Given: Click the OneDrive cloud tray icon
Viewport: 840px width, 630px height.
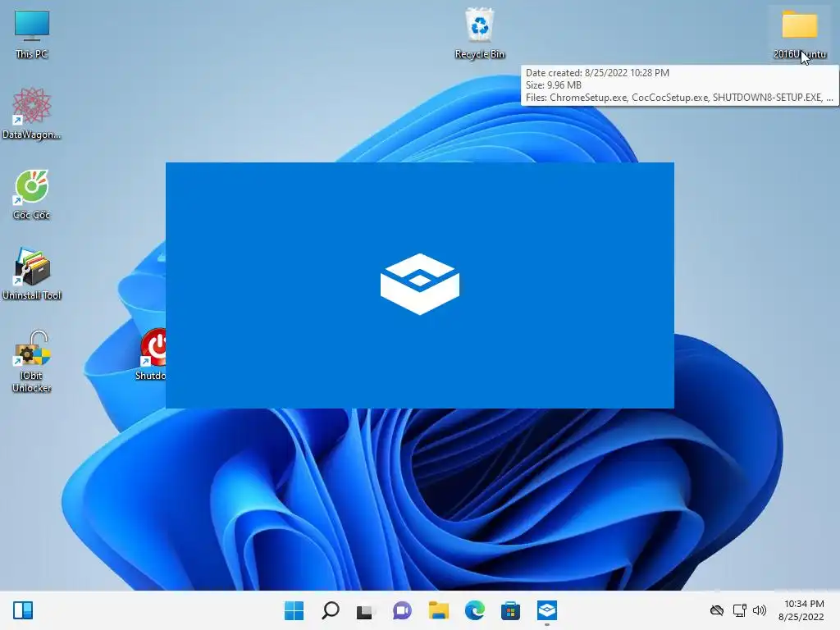Looking at the screenshot, I should point(717,610).
